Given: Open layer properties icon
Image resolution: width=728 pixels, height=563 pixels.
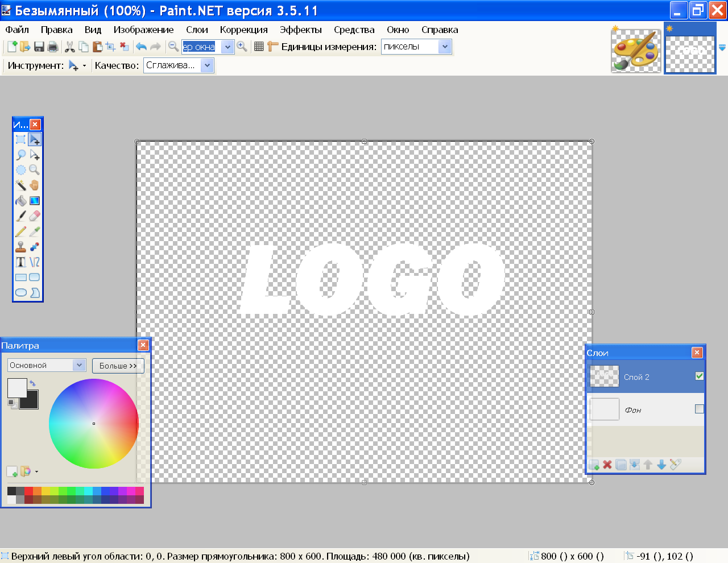Looking at the screenshot, I should [x=675, y=465].
